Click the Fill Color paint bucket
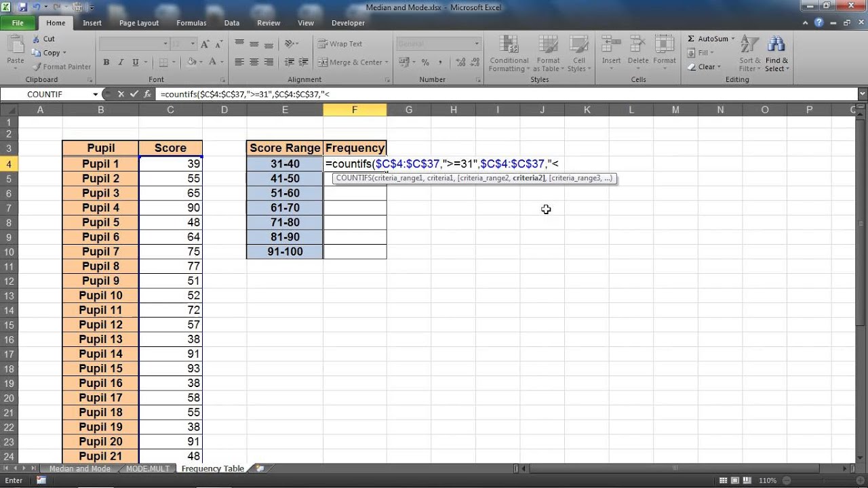 pos(192,62)
